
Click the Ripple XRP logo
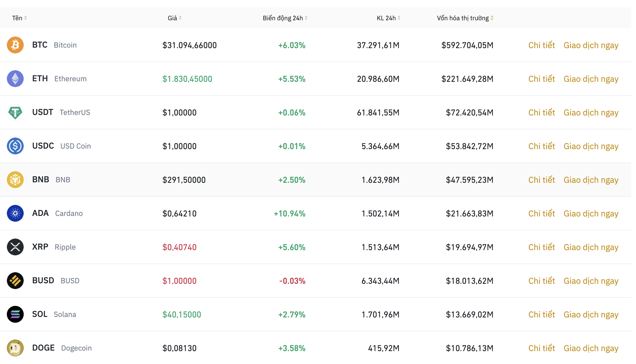coord(15,247)
